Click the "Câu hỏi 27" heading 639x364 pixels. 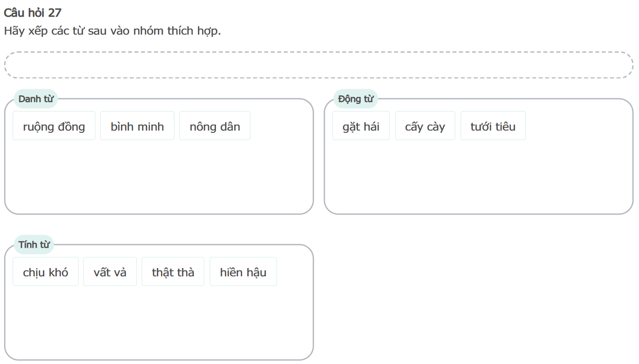click(x=33, y=13)
